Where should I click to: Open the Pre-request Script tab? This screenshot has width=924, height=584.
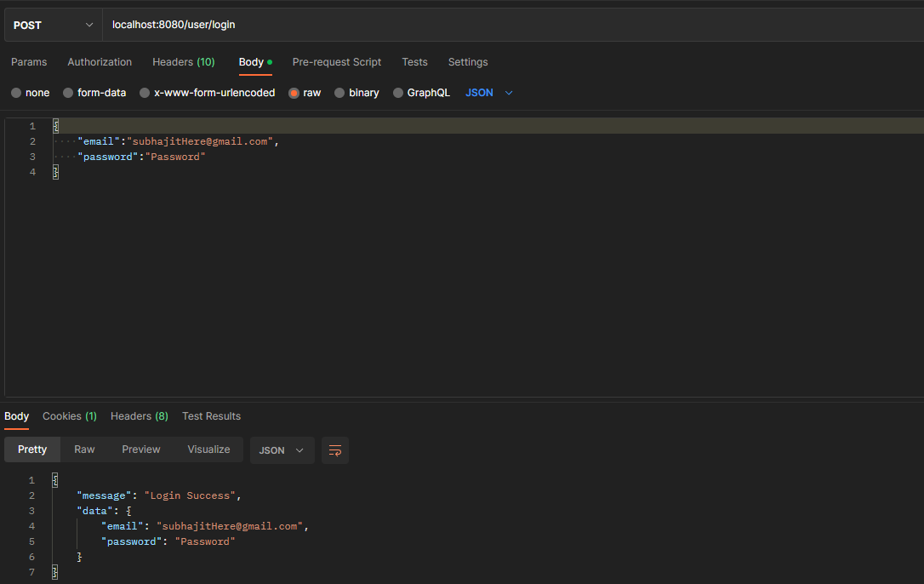[336, 61]
